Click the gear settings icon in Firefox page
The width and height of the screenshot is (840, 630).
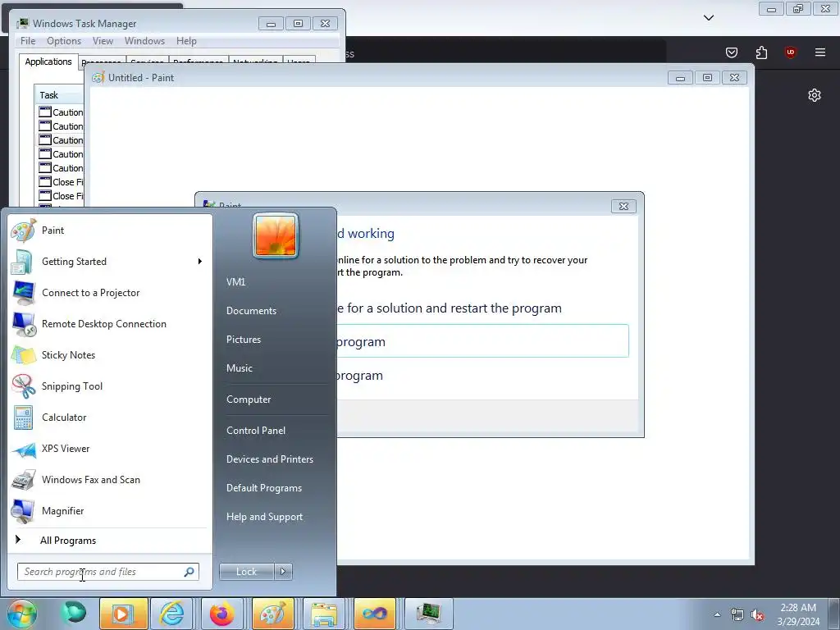(x=815, y=95)
